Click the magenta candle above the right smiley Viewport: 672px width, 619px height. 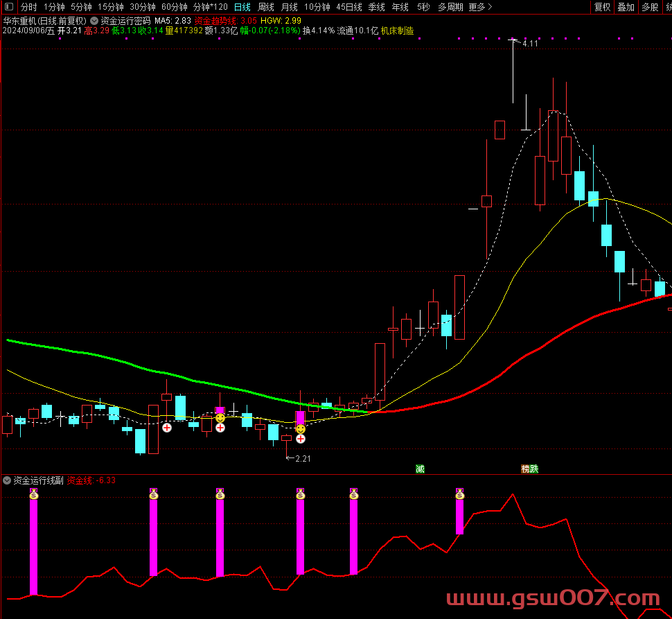(301, 418)
